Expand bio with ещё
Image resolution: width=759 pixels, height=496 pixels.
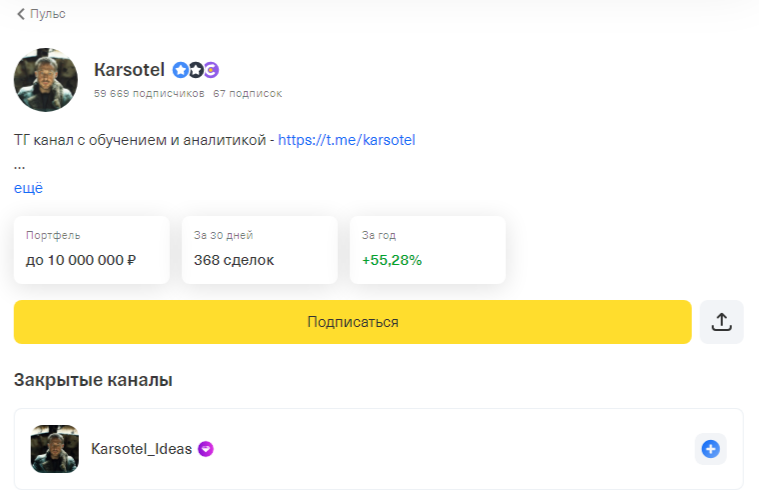pyautogui.click(x=29, y=188)
